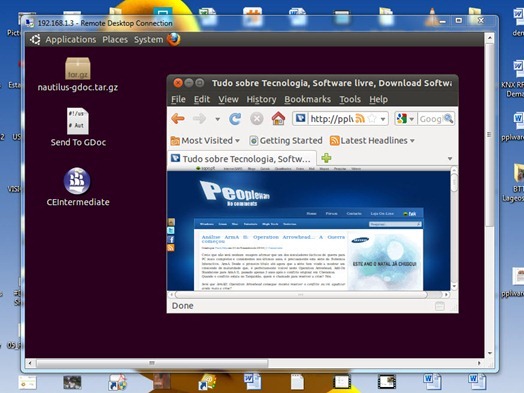524x393 pixels.
Task: Open the Análise ArmA II article headline
Action: click(273, 239)
